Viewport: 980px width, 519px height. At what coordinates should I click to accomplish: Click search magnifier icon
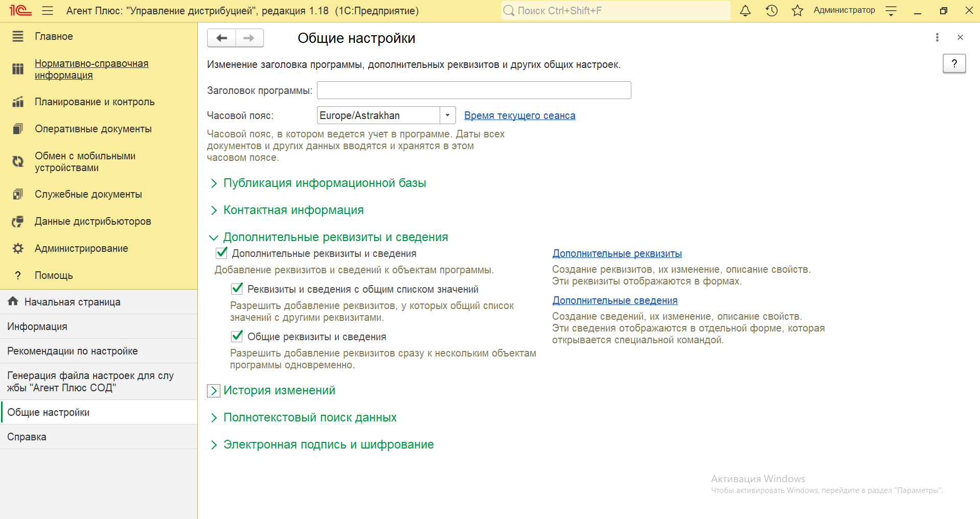[509, 11]
